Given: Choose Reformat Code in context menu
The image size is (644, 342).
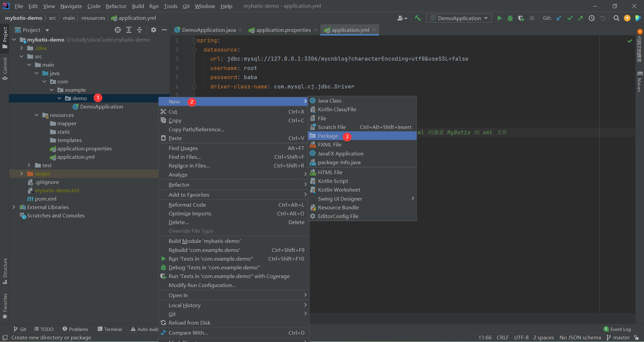Looking at the screenshot, I should point(233,205).
